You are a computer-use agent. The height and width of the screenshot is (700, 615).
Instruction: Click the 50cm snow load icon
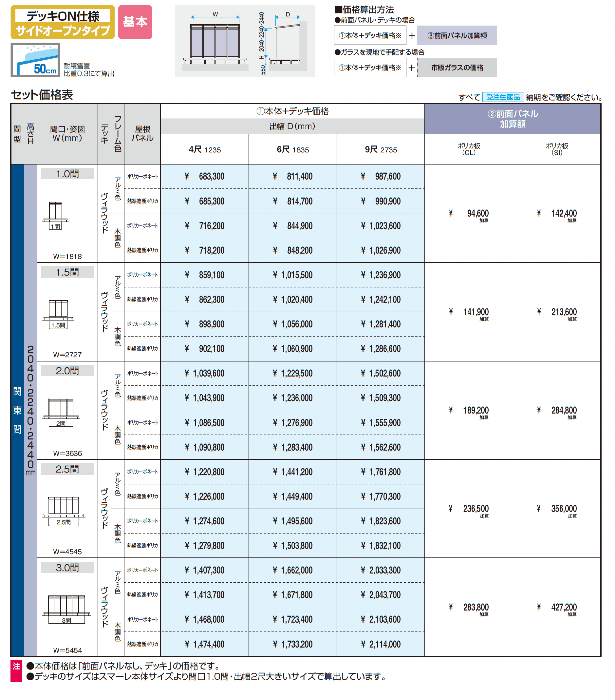point(35,60)
